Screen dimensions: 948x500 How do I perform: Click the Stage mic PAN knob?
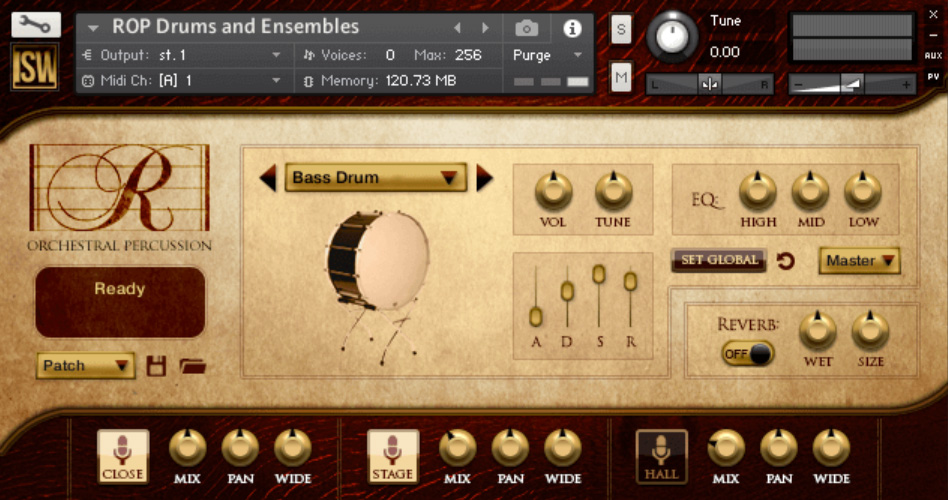click(510, 448)
